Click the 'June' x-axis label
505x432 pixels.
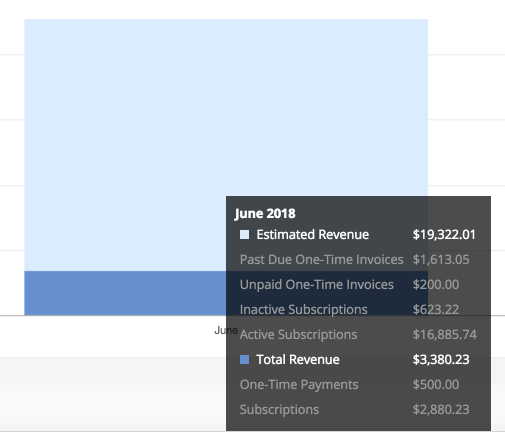(x=226, y=330)
